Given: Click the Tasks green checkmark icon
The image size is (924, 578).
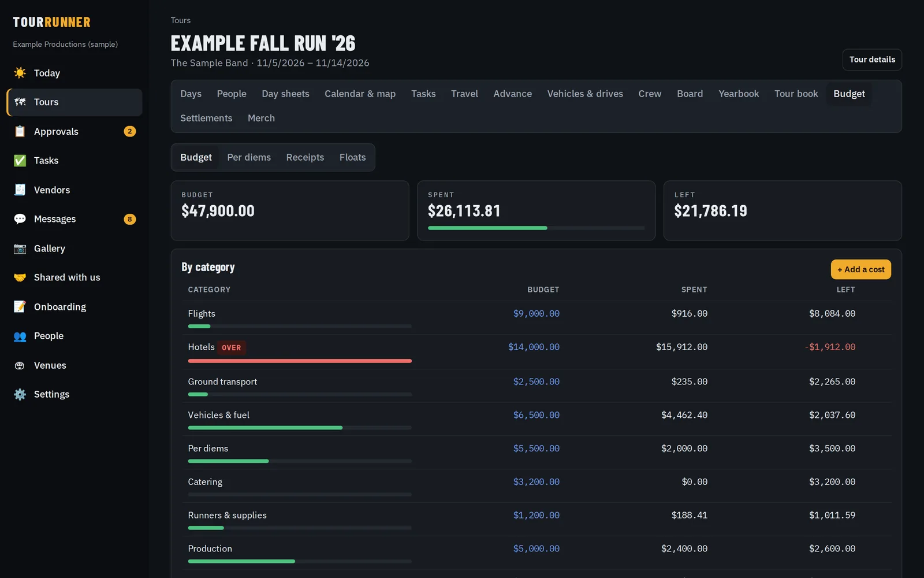Looking at the screenshot, I should pos(20,161).
